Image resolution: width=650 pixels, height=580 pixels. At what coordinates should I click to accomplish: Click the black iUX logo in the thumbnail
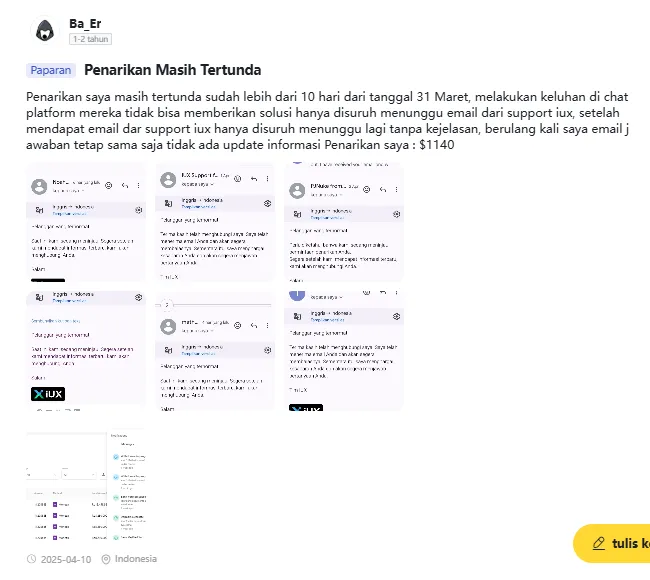(48, 394)
